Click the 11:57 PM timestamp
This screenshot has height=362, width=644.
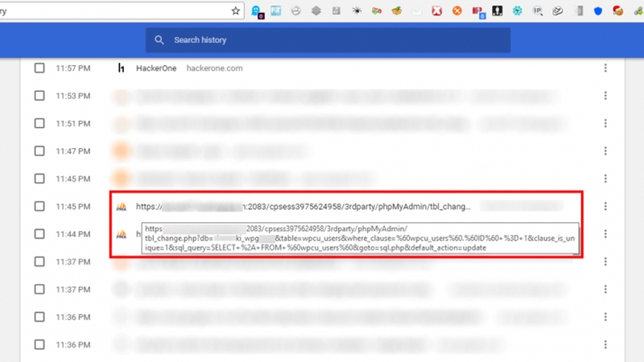73,68
